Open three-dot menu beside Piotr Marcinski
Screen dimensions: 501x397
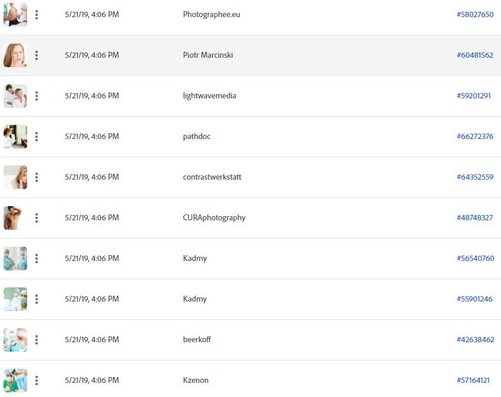click(x=37, y=55)
